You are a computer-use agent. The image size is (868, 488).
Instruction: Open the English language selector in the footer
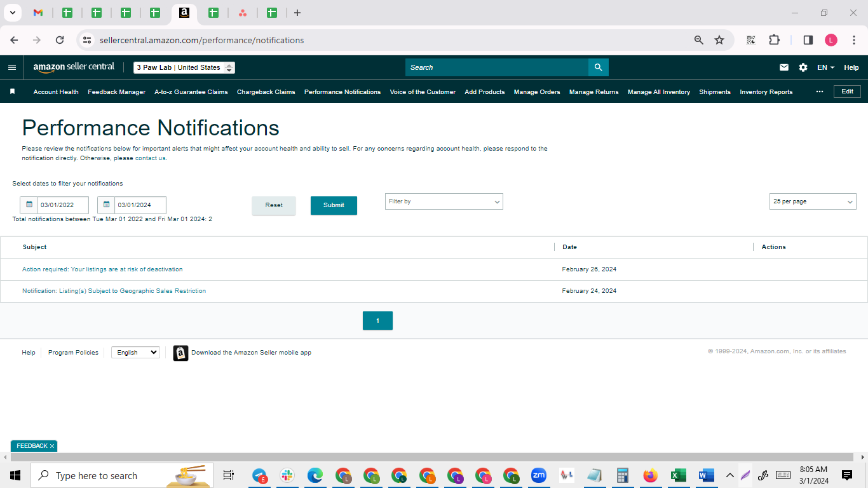135,352
